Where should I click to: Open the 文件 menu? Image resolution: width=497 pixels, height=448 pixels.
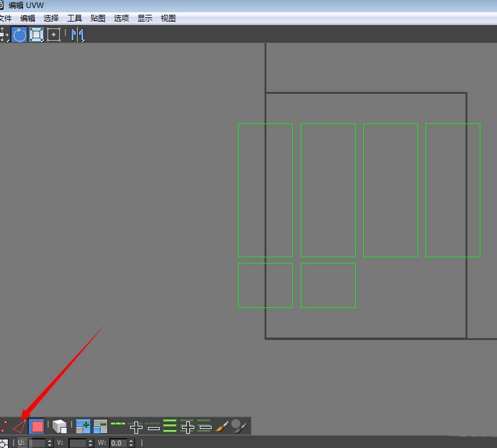6,19
